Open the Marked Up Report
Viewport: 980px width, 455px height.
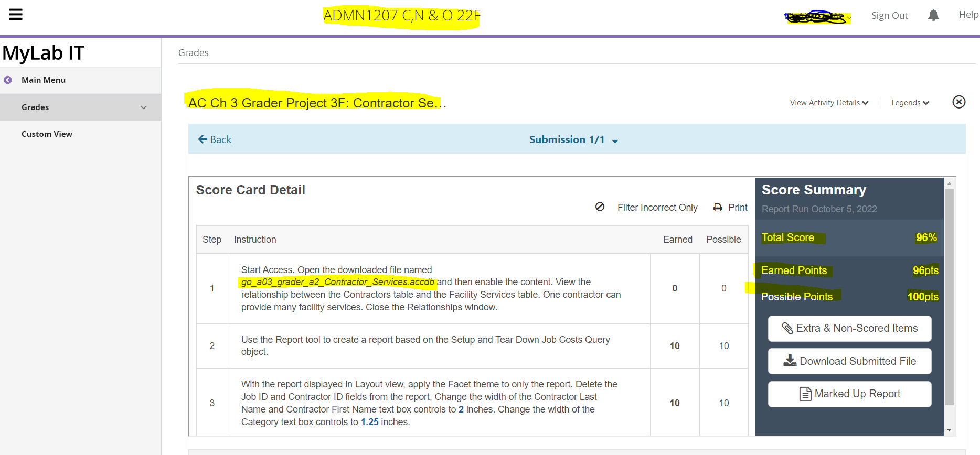tap(850, 394)
